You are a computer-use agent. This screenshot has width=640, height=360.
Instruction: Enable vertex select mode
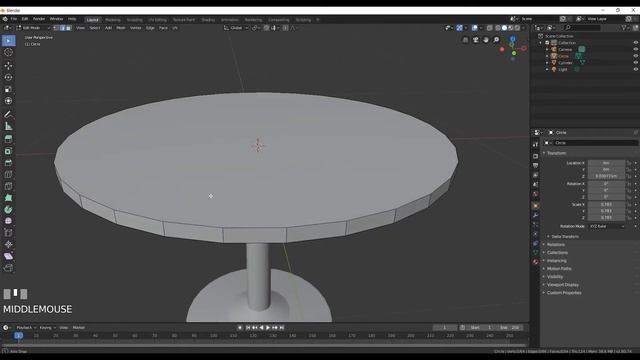pyautogui.click(x=56, y=28)
